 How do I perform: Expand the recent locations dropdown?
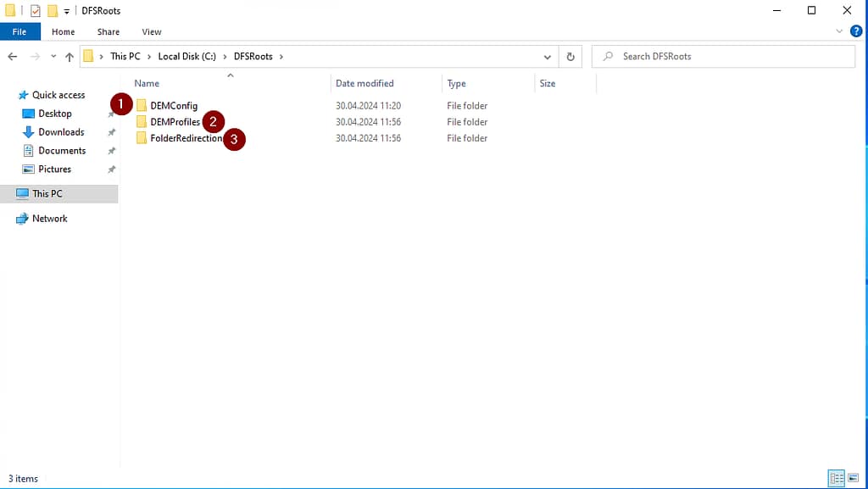point(53,57)
